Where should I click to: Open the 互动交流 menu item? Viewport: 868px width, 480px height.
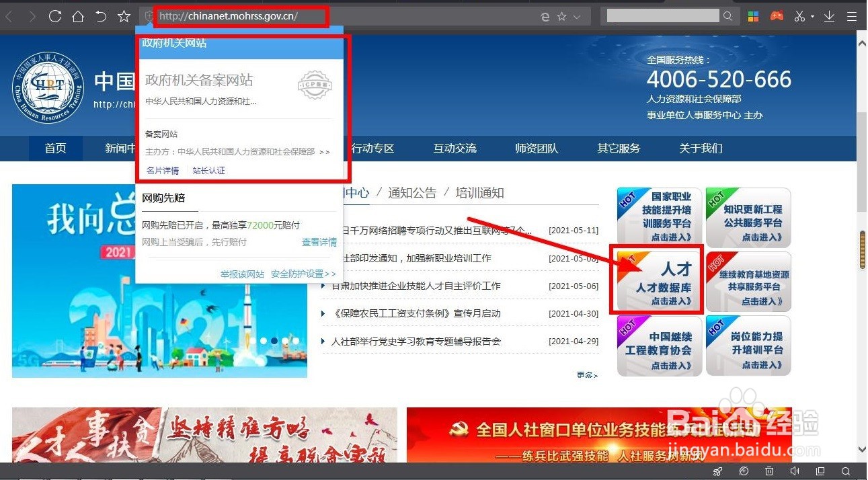coord(455,149)
